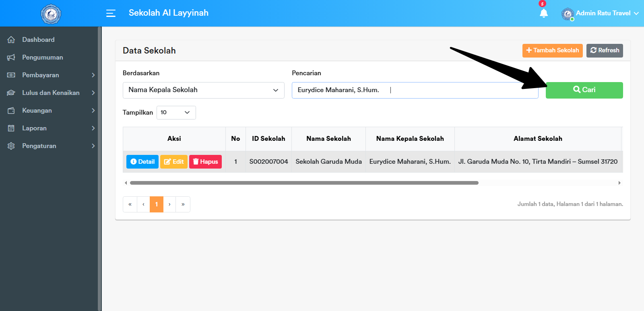Click the Pengumuman megaphone icon
This screenshot has height=311, width=644.
point(11,58)
